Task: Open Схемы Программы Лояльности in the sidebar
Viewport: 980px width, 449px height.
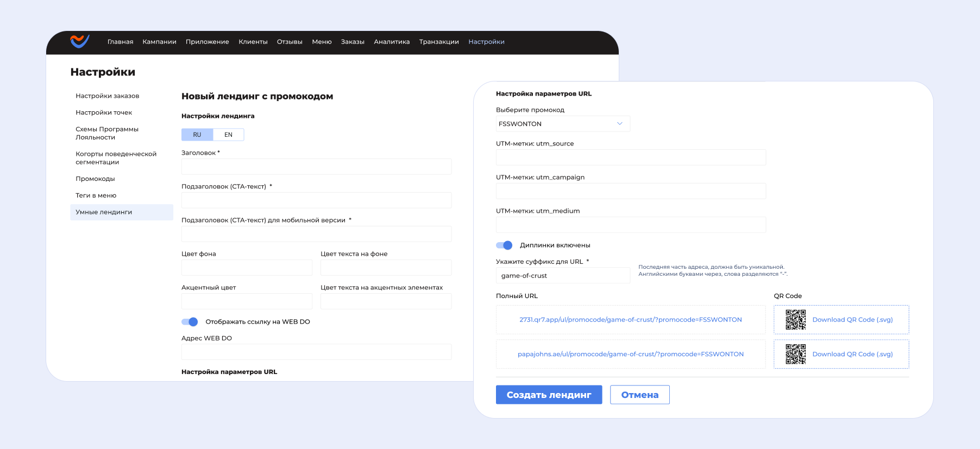Action: click(107, 133)
